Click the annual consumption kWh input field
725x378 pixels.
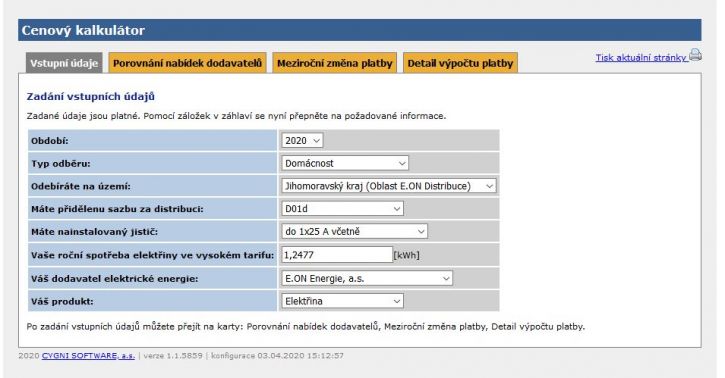pyautogui.click(x=337, y=255)
